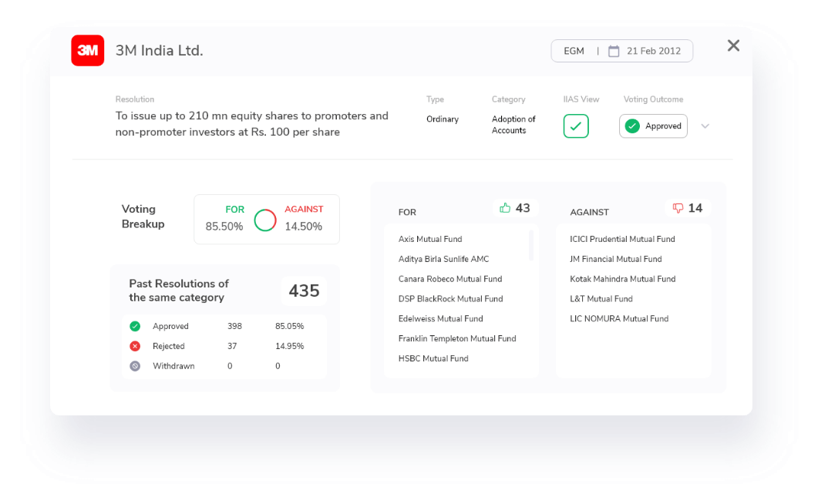Click the EGM meeting type selector
The width and height of the screenshot is (818, 504).
574,52
